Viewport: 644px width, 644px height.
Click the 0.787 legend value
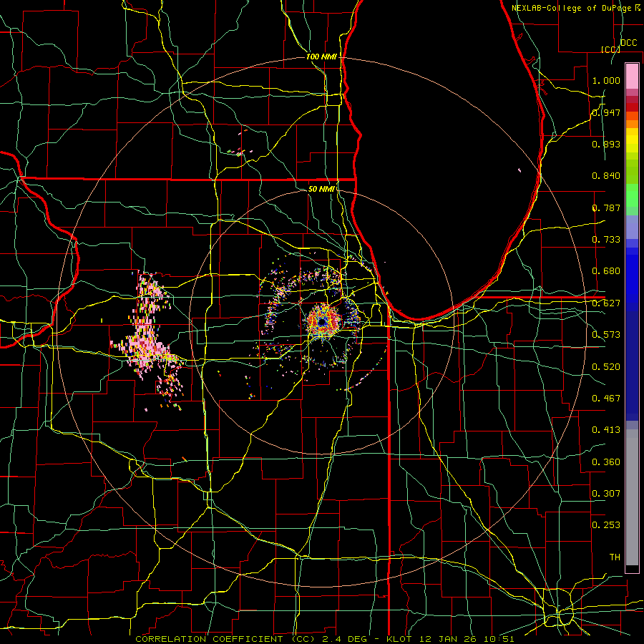606,208
